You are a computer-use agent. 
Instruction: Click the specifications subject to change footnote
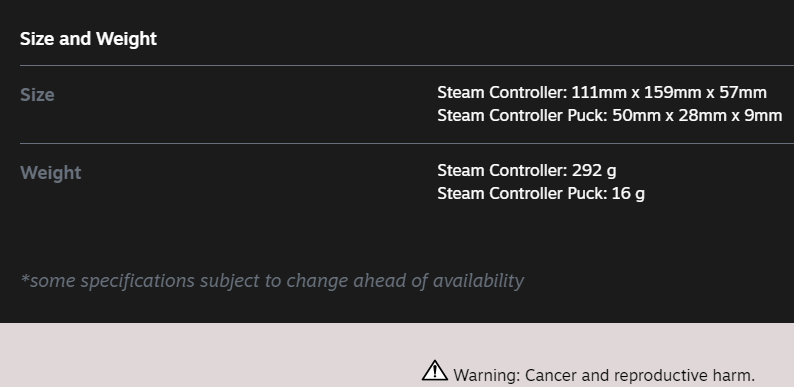coord(272,281)
